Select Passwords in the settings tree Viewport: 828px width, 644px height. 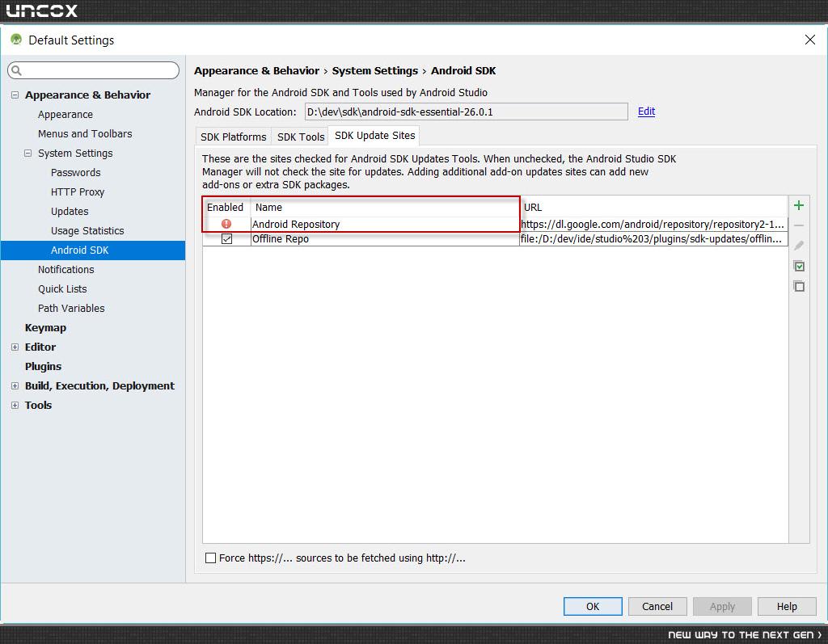[x=75, y=173]
